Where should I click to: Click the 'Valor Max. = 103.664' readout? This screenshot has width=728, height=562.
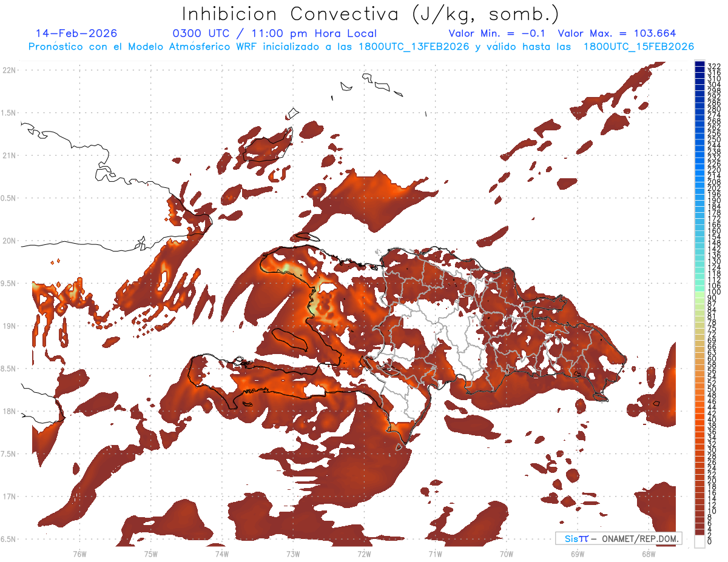[617, 33]
